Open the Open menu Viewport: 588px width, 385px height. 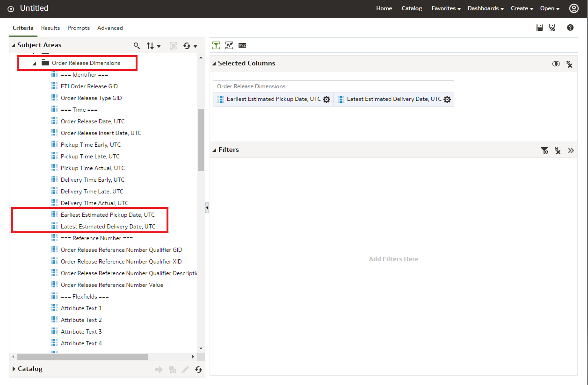pos(550,8)
